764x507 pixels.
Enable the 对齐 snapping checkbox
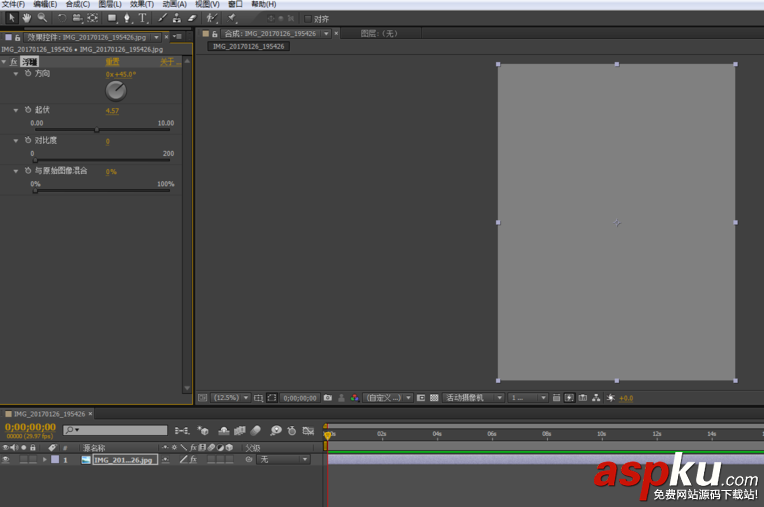pos(307,19)
